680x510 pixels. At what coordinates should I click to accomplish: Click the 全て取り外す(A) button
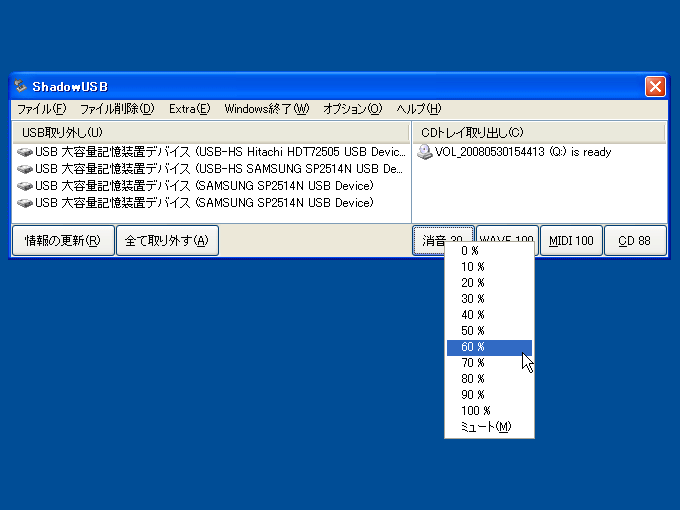(167, 240)
